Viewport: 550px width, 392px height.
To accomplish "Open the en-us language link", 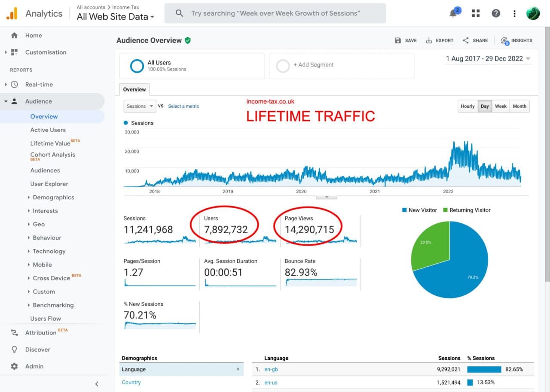I will point(271,383).
